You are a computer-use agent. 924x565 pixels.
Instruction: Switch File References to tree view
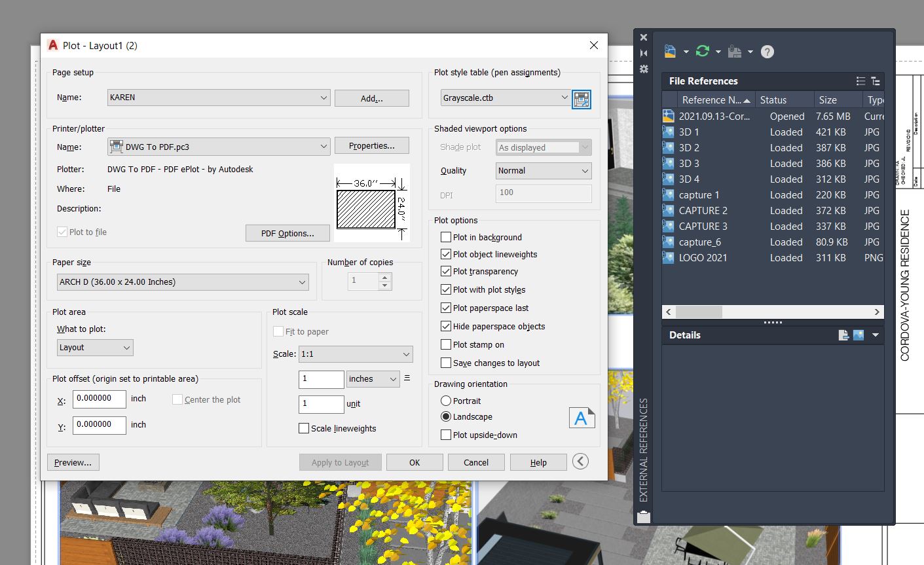coord(876,81)
